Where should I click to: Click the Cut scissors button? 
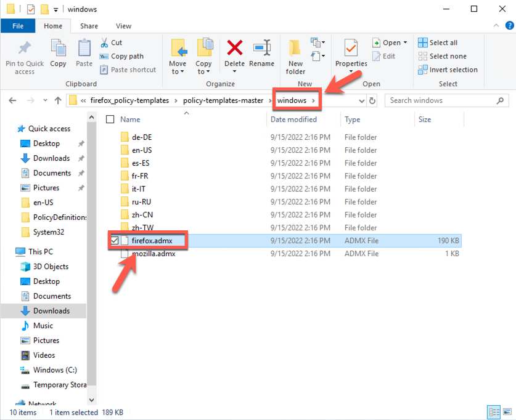point(112,42)
